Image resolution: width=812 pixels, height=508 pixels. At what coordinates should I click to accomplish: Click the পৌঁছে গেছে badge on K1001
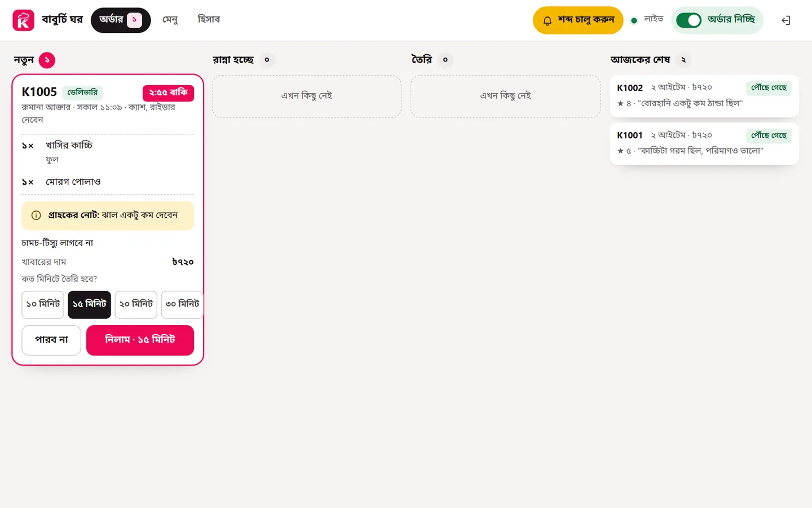769,135
